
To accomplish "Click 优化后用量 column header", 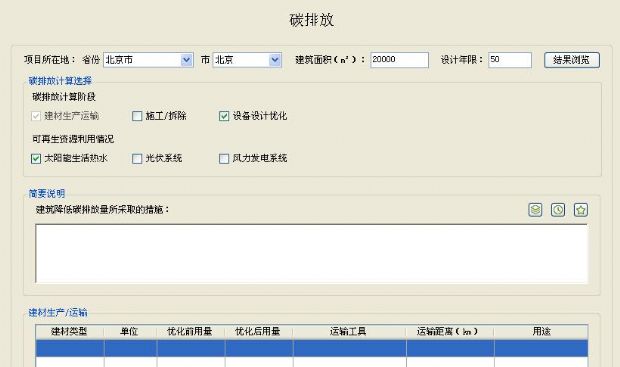I will 259,331.
